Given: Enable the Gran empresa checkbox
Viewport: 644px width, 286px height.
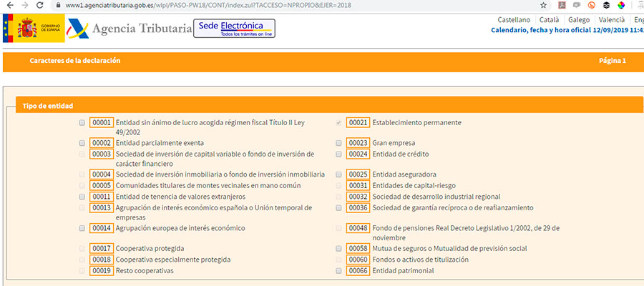Looking at the screenshot, I should click(338, 143).
